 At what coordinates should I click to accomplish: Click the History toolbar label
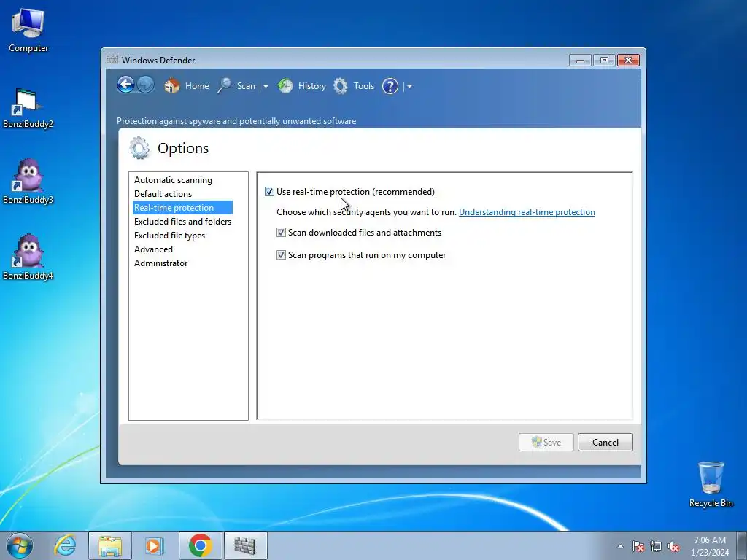coord(312,86)
